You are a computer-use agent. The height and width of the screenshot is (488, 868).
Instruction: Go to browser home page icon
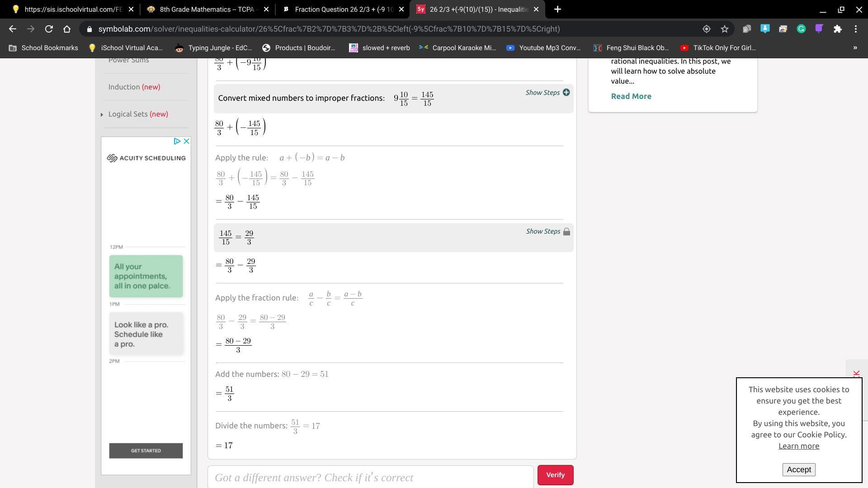(x=67, y=29)
